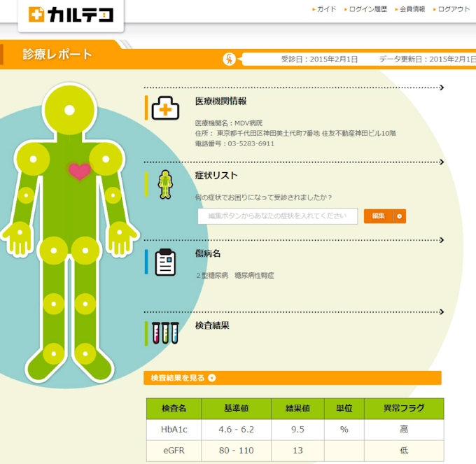Click the medical institution first-aid kit icon
This screenshot has width=476, height=464.
coord(165,108)
